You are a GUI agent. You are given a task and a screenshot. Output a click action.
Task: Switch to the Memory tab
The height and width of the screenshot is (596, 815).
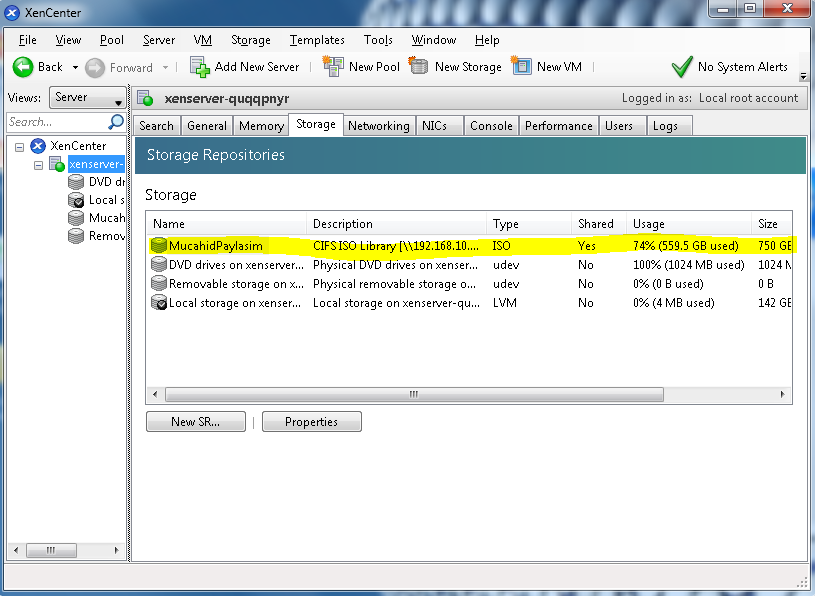click(x=261, y=126)
